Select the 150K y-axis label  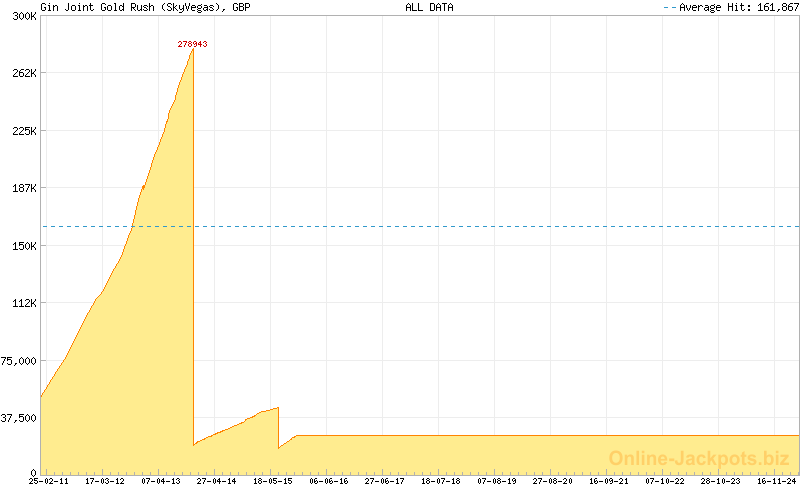[x=24, y=246]
